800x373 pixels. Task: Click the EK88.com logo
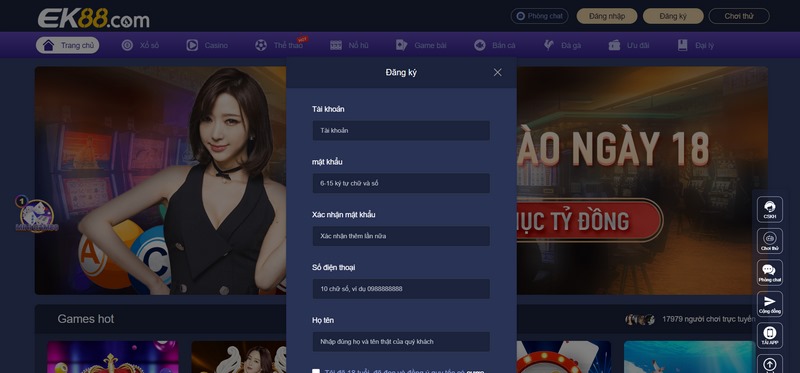(x=93, y=18)
